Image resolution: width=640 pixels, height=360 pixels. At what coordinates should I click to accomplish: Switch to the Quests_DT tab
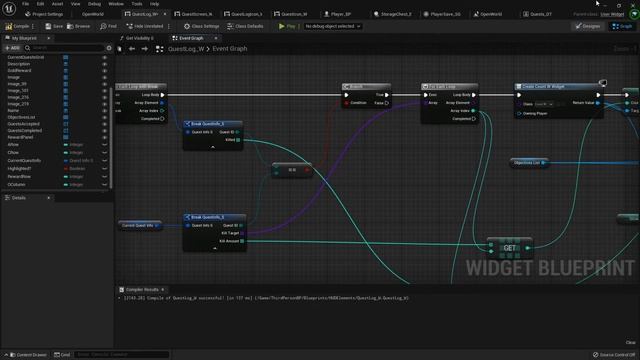[538, 14]
